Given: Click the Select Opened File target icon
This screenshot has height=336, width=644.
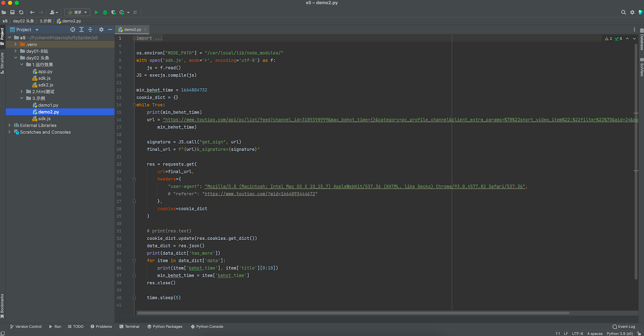Looking at the screenshot, I should 72,29.
